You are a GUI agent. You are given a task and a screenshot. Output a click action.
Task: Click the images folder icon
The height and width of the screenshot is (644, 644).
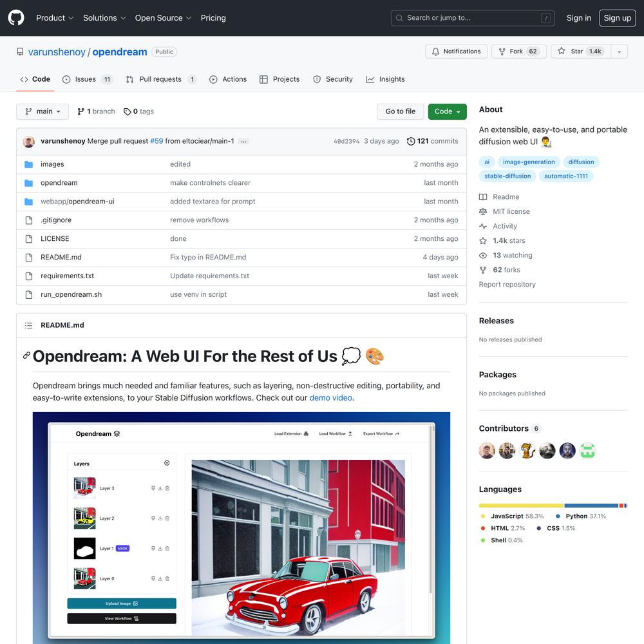pos(29,164)
